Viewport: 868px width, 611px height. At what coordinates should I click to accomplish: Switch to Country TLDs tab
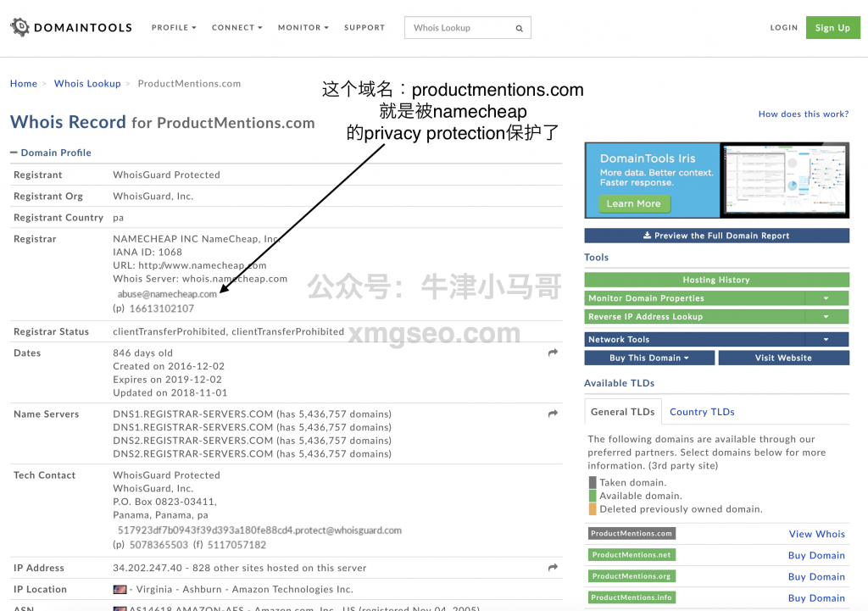(x=702, y=412)
